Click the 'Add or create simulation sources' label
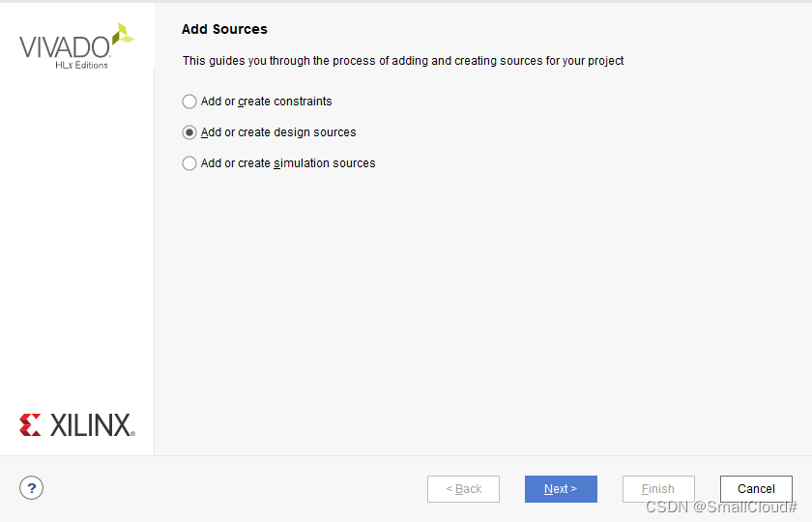The image size is (812, 522). (x=288, y=163)
